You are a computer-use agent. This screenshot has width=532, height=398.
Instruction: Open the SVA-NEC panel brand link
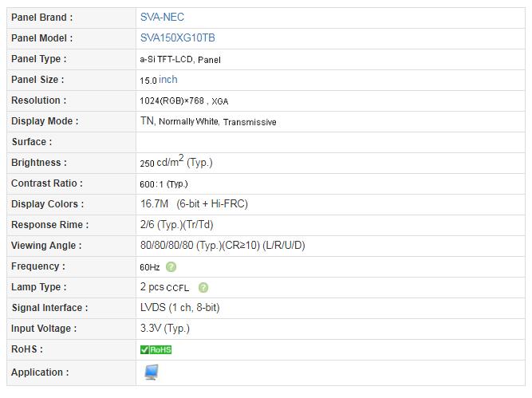click(162, 17)
